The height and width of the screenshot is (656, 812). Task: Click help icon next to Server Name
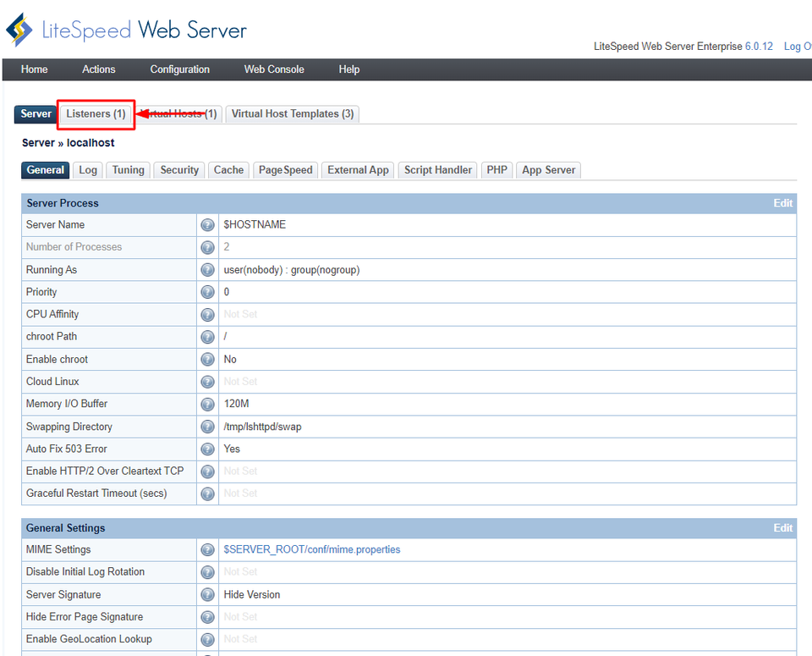pyautogui.click(x=207, y=225)
